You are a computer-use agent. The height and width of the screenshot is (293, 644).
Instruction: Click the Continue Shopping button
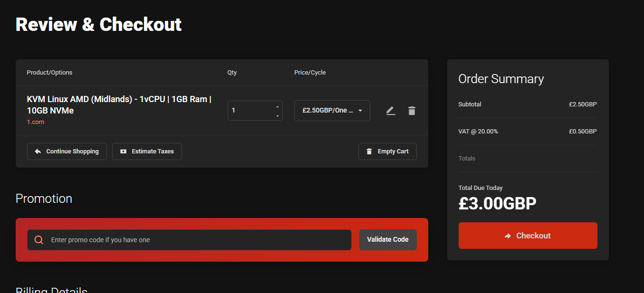coord(67,151)
